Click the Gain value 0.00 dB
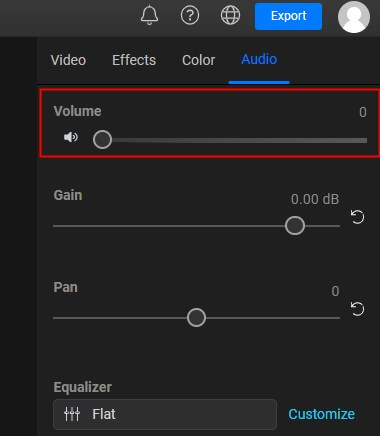Screen dimensions: 380x436 point(315,199)
